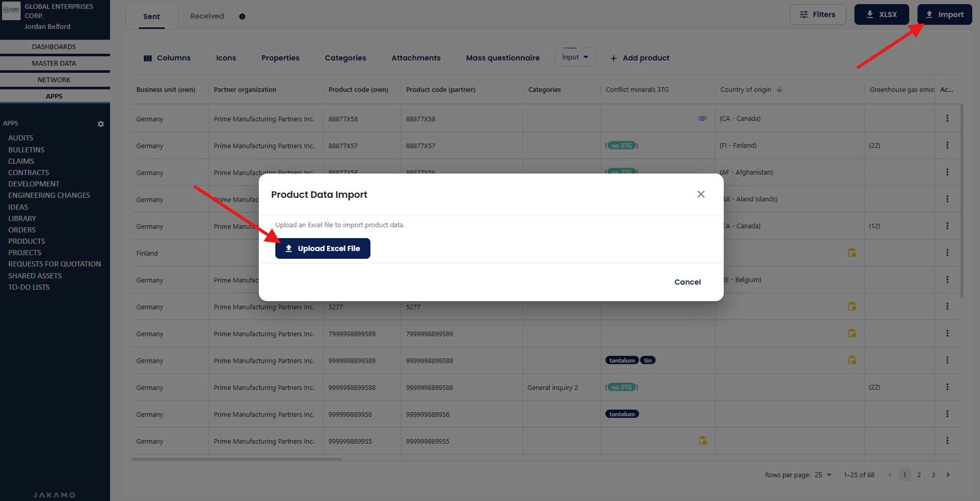Image resolution: width=980 pixels, height=501 pixels.
Task: Click the info icon beside Received tab
Action: [x=242, y=17]
